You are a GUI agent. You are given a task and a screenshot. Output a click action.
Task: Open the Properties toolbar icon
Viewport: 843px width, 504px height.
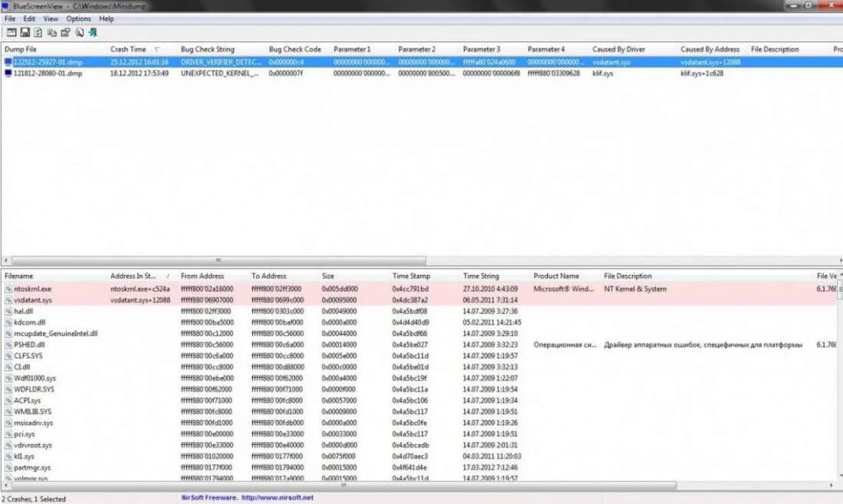pyautogui.click(x=65, y=33)
